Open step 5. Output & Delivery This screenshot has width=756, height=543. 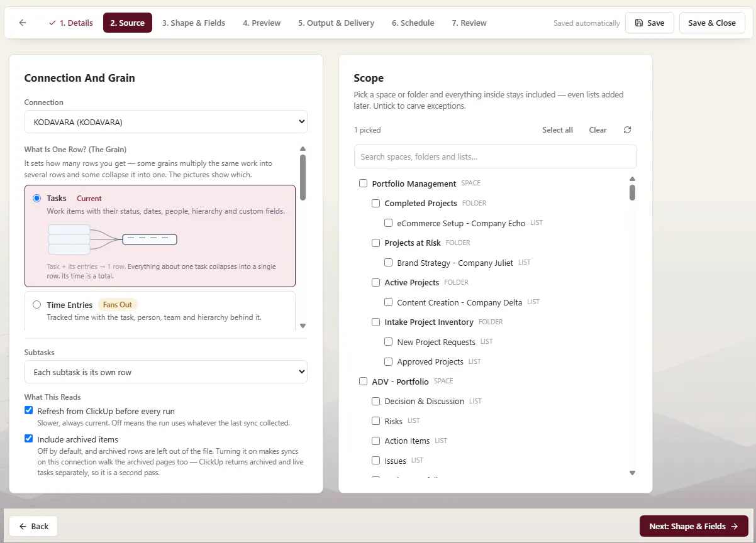(336, 23)
